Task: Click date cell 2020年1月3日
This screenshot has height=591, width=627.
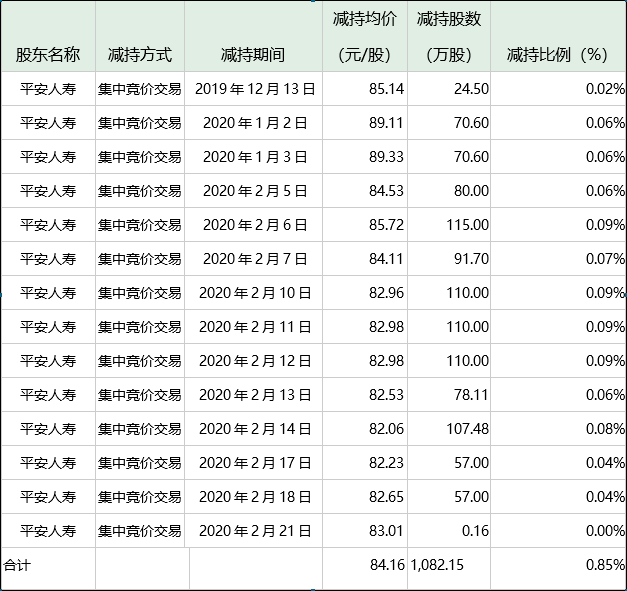Action: [255, 157]
